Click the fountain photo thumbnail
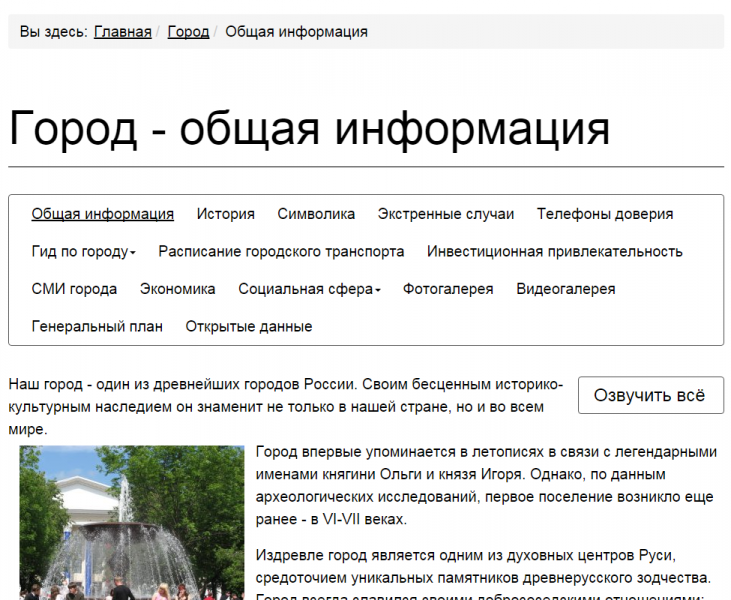Image resolution: width=731 pixels, height=600 pixels. 131,523
